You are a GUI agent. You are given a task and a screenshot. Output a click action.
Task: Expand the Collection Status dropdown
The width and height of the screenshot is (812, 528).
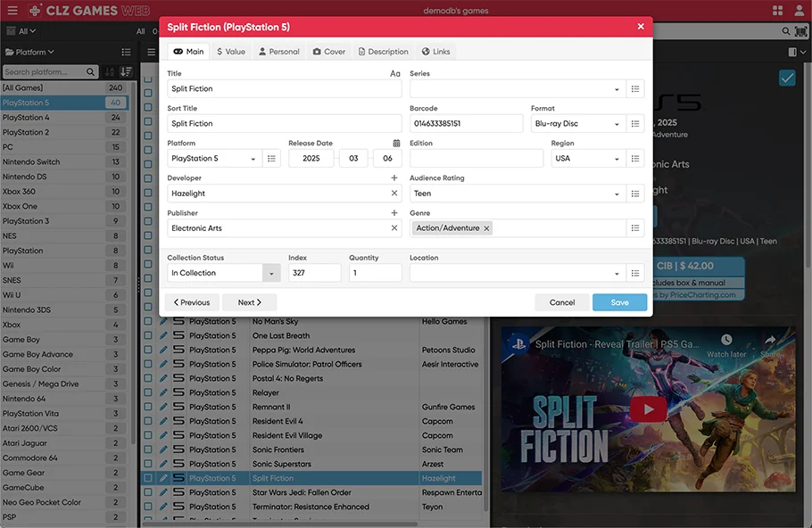tap(271, 273)
